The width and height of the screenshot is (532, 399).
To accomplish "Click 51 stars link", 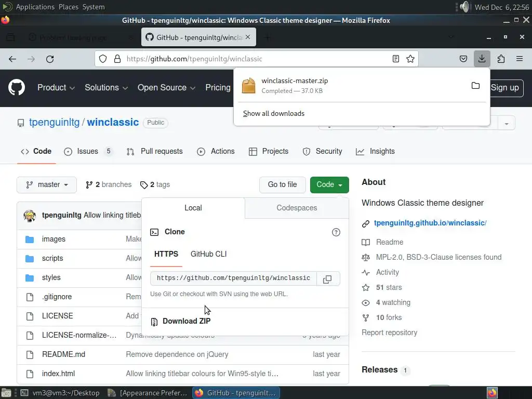I will click(389, 287).
